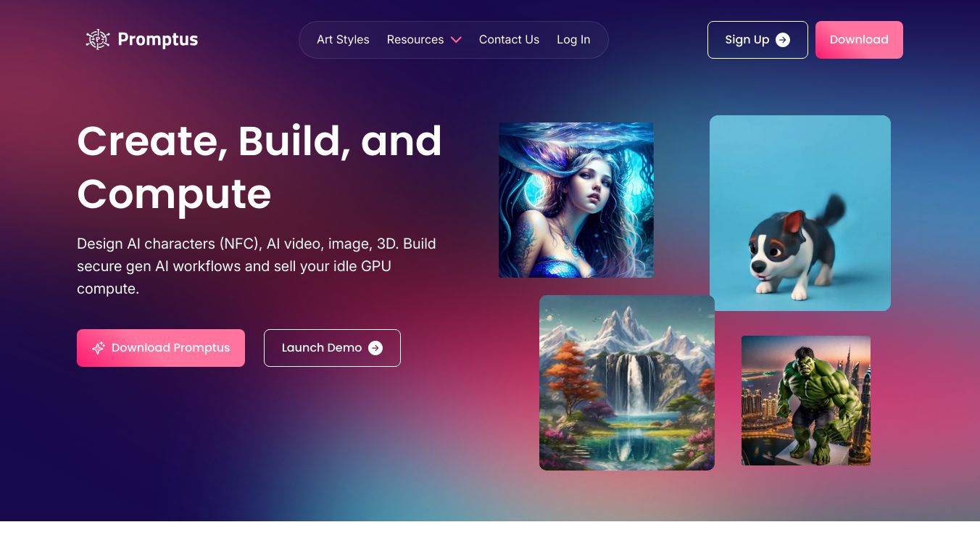The height and width of the screenshot is (551, 980).
Task: Click the pink Download button in header
Action: (x=859, y=40)
